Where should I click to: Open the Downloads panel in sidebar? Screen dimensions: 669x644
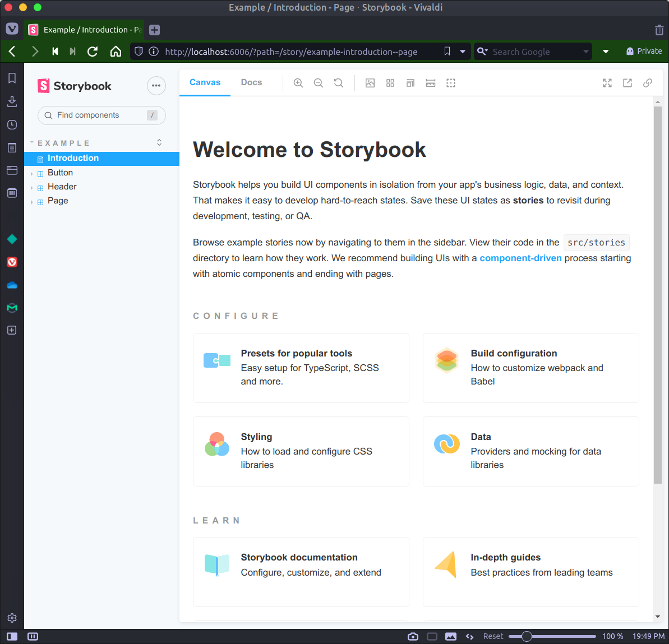pyautogui.click(x=12, y=101)
